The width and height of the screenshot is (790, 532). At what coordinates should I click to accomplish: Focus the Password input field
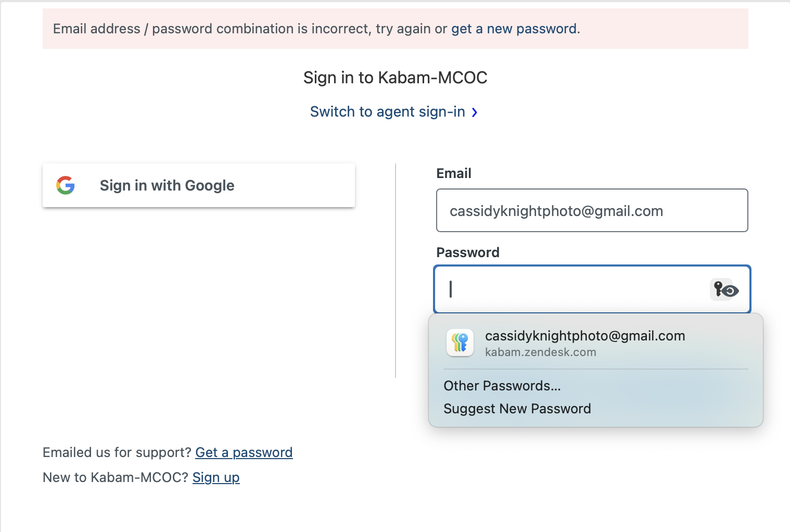pos(592,289)
